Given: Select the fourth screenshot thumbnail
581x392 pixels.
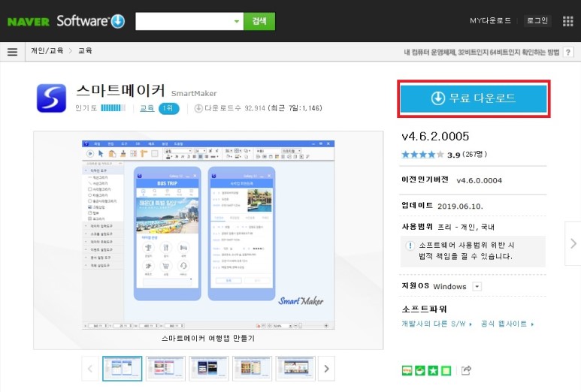Looking at the screenshot, I should (253, 369).
